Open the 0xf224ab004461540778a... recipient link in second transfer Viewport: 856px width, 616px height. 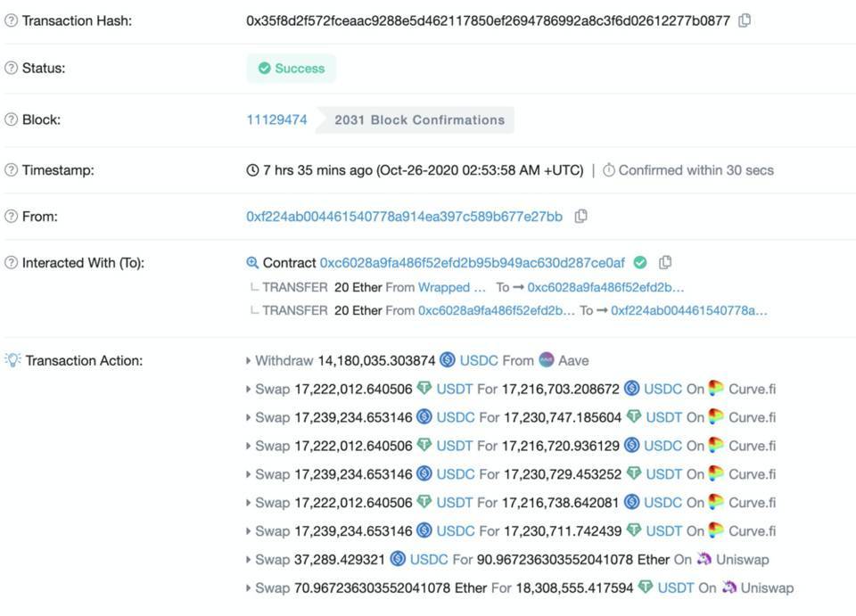(x=689, y=310)
